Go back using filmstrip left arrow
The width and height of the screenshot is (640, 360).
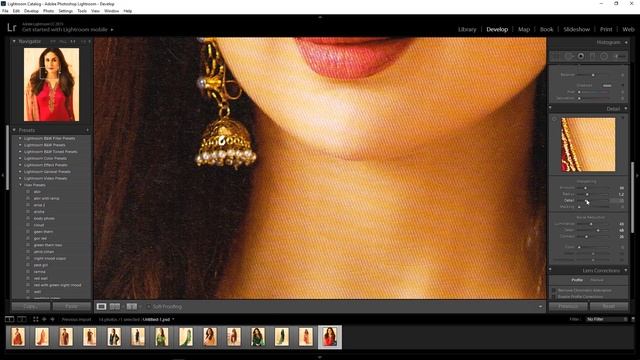click(x=44, y=319)
